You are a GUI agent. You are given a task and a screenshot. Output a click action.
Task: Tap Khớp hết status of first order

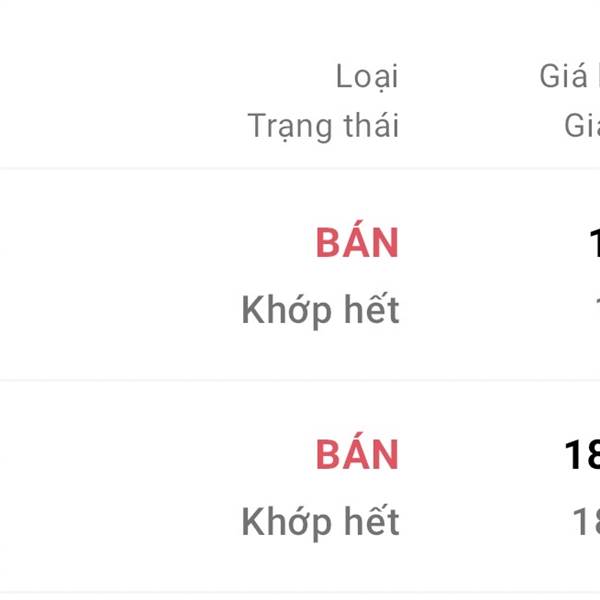[320, 311]
